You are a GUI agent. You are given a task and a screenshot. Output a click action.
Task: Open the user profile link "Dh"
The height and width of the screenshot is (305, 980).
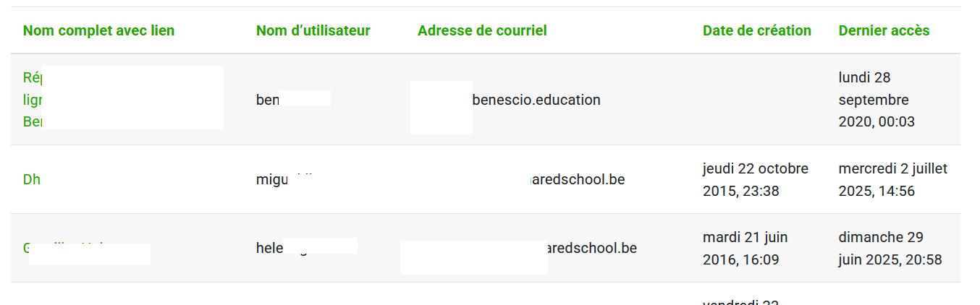[32, 180]
